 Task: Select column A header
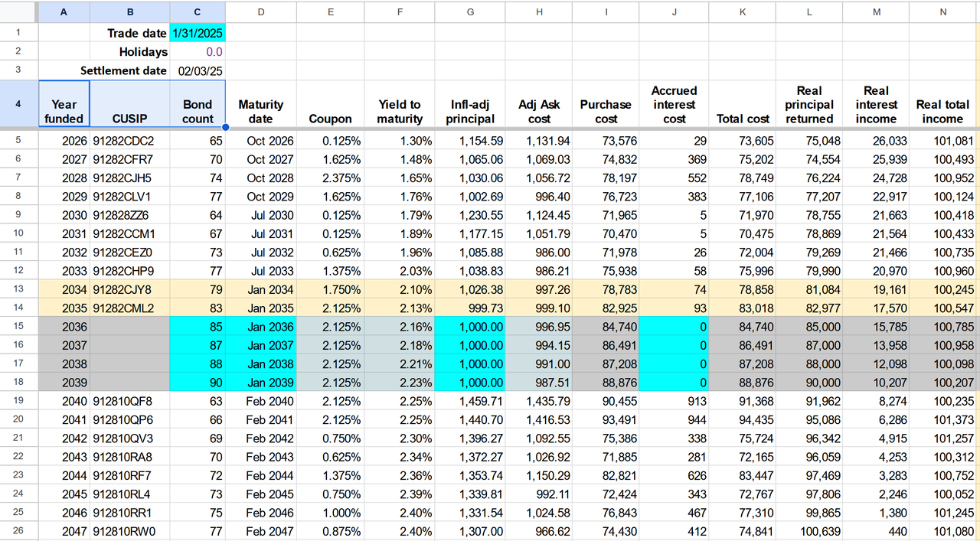point(64,12)
